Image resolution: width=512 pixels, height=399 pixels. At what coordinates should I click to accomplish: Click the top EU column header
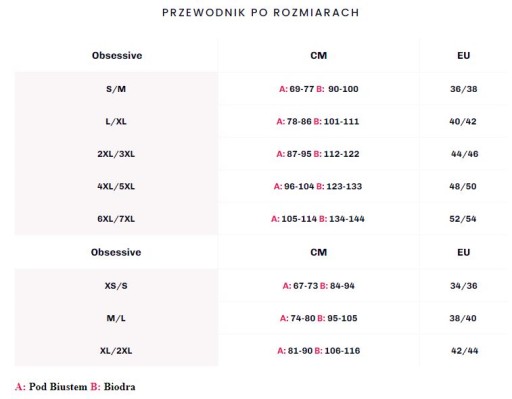tap(464, 55)
